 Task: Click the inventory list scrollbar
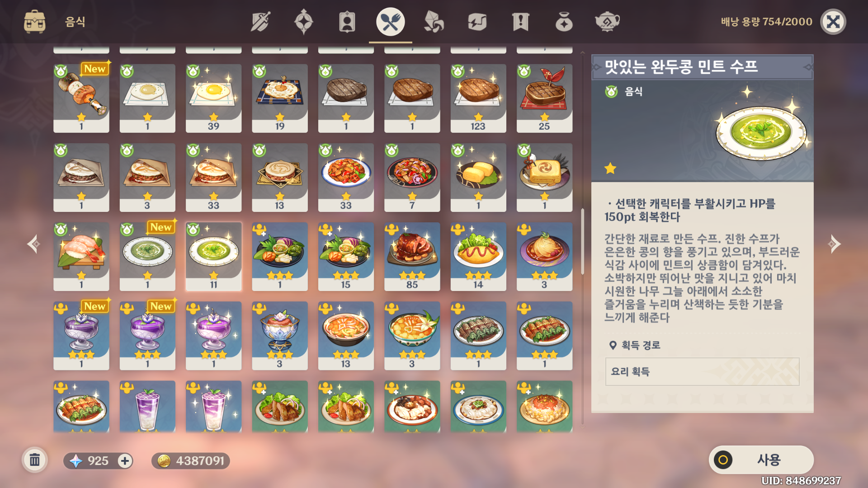(582, 241)
